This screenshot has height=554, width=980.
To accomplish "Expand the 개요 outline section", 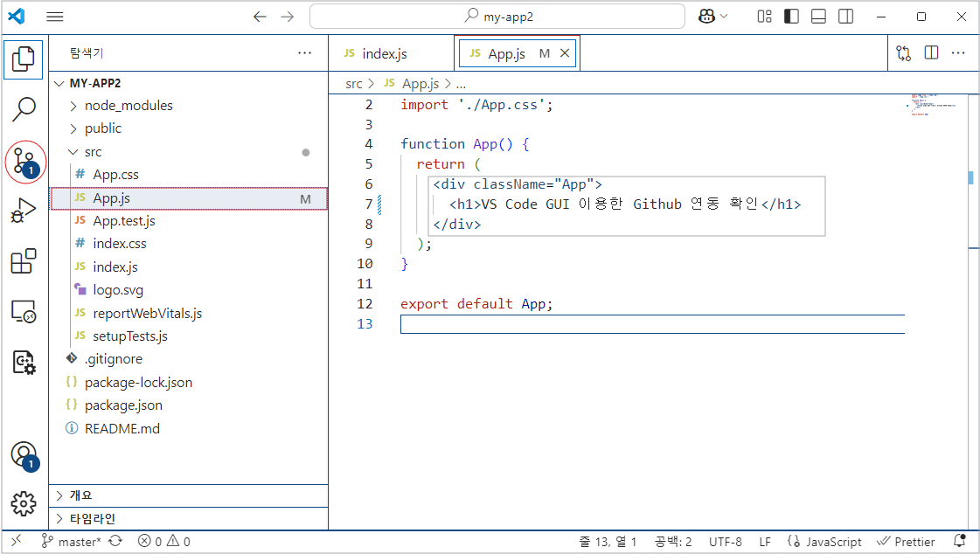I will coord(188,496).
